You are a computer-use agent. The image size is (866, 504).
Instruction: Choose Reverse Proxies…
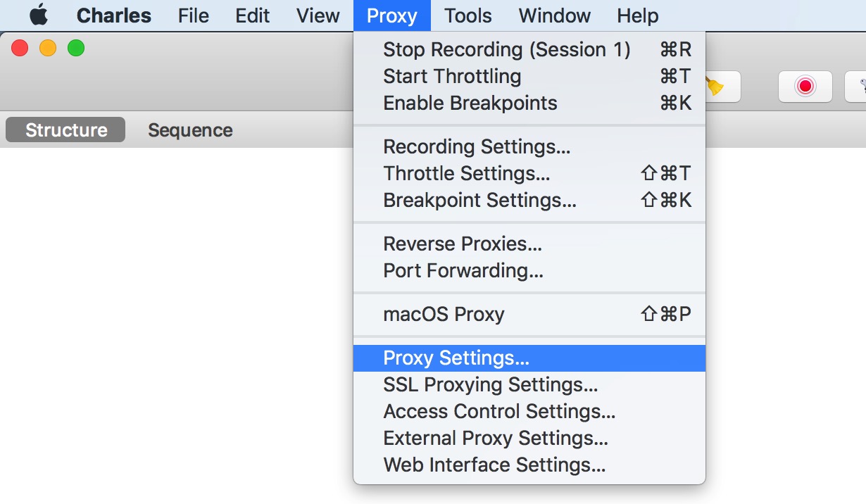point(529,244)
